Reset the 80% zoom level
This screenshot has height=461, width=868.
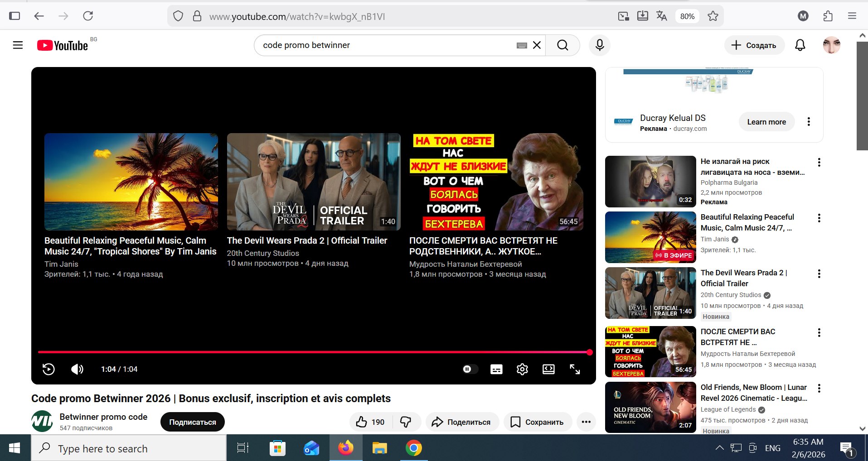point(687,16)
